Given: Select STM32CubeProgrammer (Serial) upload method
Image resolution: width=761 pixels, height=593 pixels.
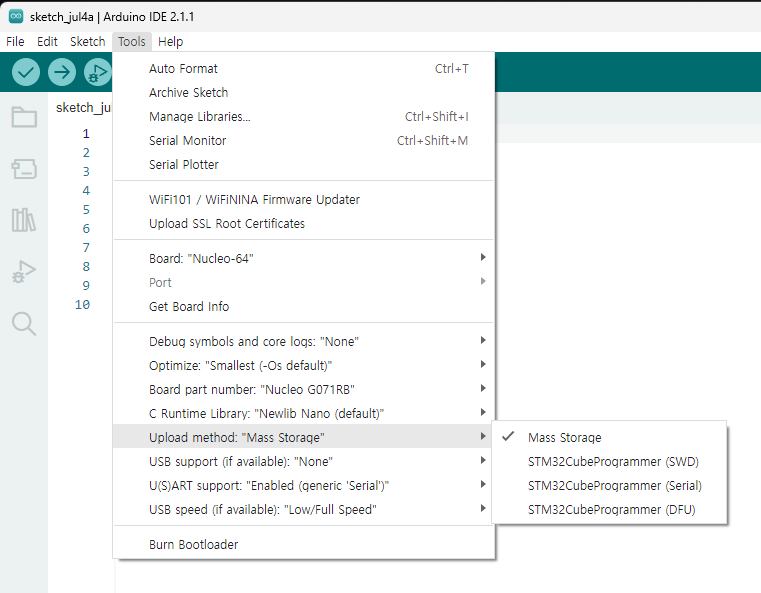Looking at the screenshot, I should [610, 486].
